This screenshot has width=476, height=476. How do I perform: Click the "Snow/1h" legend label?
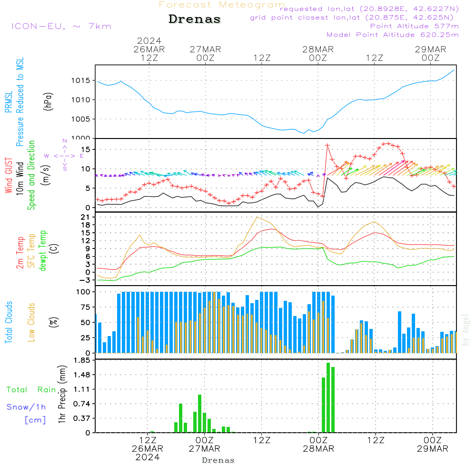point(26,407)
